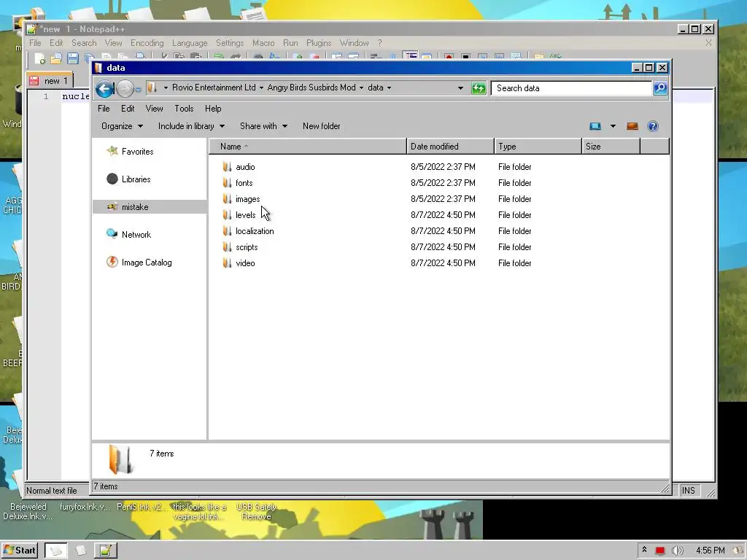
Task: Change your view icon in Explorer
Action: 595,126
